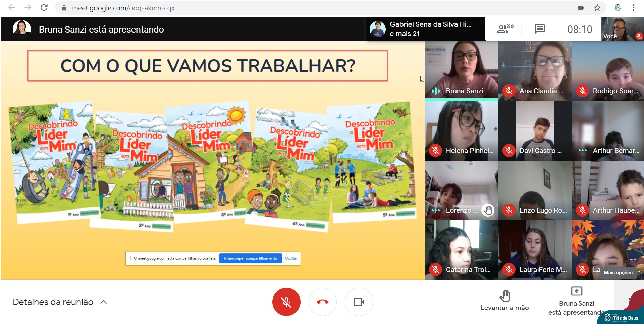The height and width of the screenshot is (324, 644).
Task: Raise hand with Levantar a mão
Action: [504, 301]
